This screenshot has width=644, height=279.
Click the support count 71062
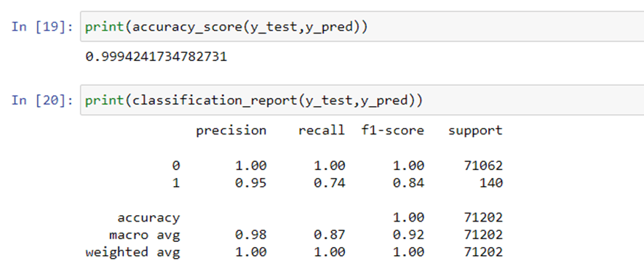click(x=483, y=166)
